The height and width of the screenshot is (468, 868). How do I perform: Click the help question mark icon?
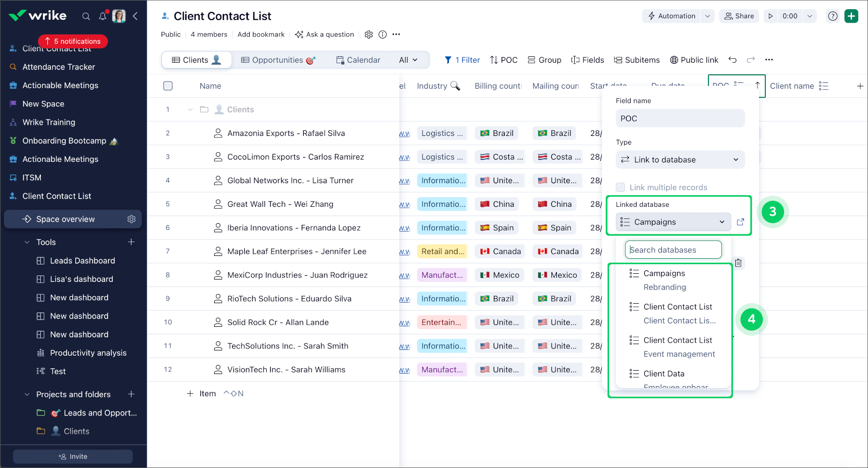[x=832, y=16]
